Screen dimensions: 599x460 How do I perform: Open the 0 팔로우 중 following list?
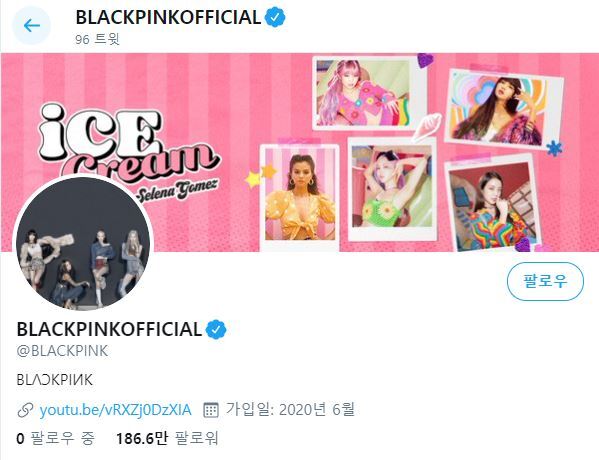(55, 439)
